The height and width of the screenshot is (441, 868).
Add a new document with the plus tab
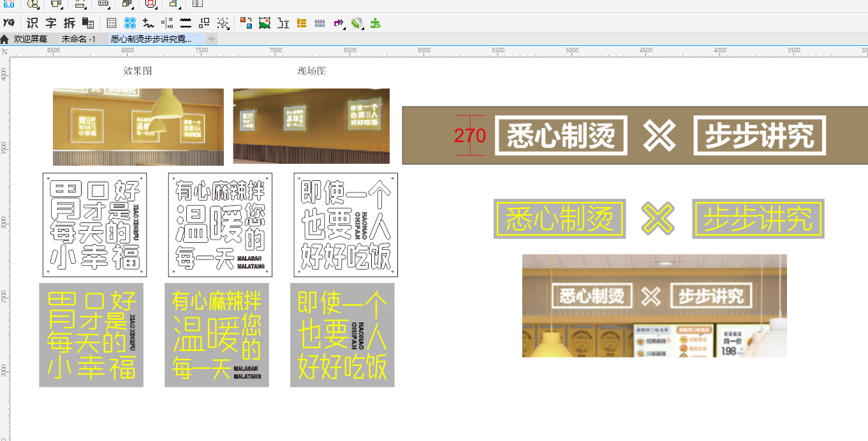(211, 39)
